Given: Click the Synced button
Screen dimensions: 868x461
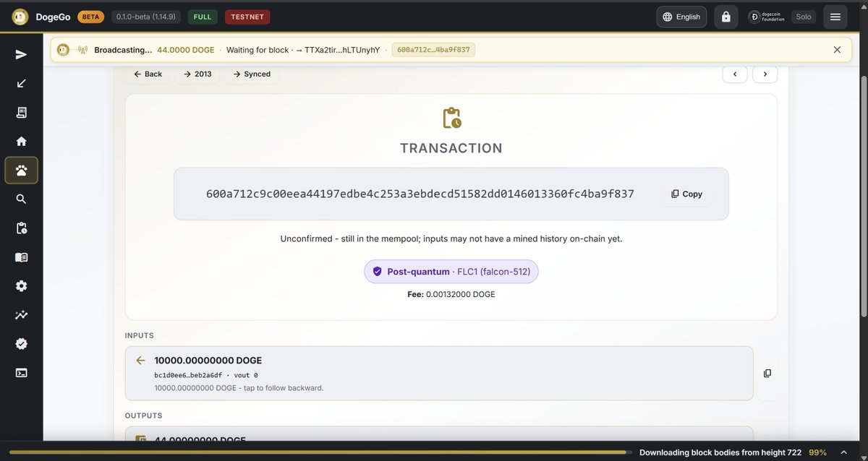Looking at the screenshot, I should [251, 74].
